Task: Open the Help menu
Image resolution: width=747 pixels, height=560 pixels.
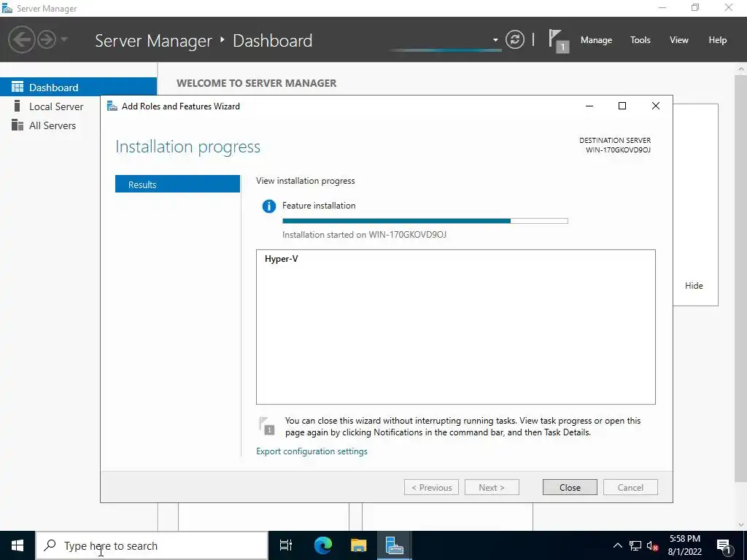Action: 718,40
